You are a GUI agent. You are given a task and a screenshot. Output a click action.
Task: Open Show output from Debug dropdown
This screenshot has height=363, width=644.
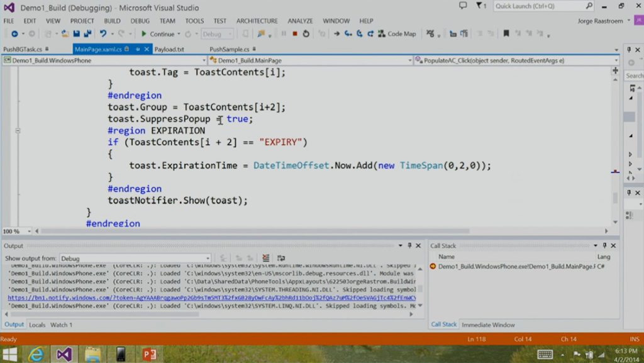tap(136, 259)
